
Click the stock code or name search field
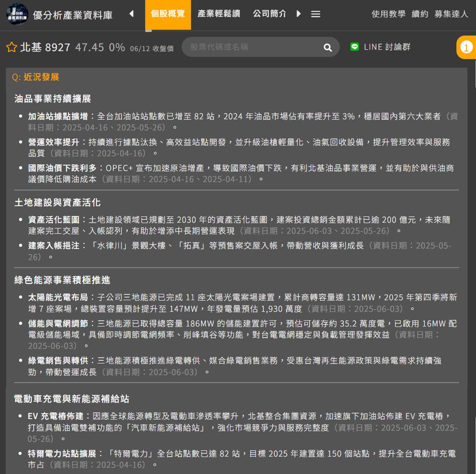[x=260, y=47]
